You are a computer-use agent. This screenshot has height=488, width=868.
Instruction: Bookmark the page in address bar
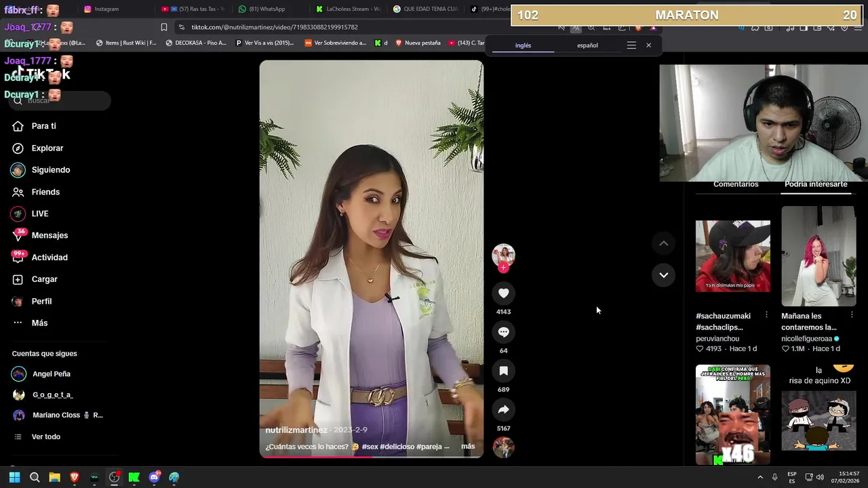click(164, 27)
